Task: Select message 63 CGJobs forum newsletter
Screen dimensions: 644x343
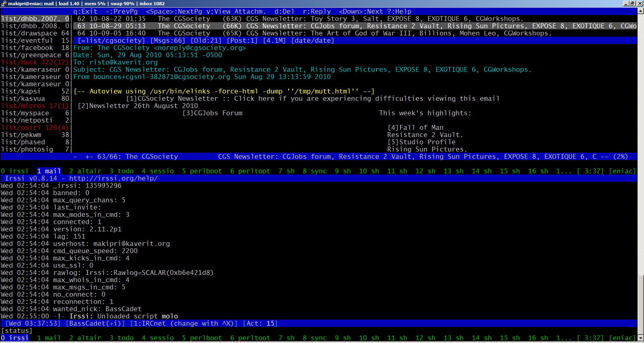Action: (354, 26)
